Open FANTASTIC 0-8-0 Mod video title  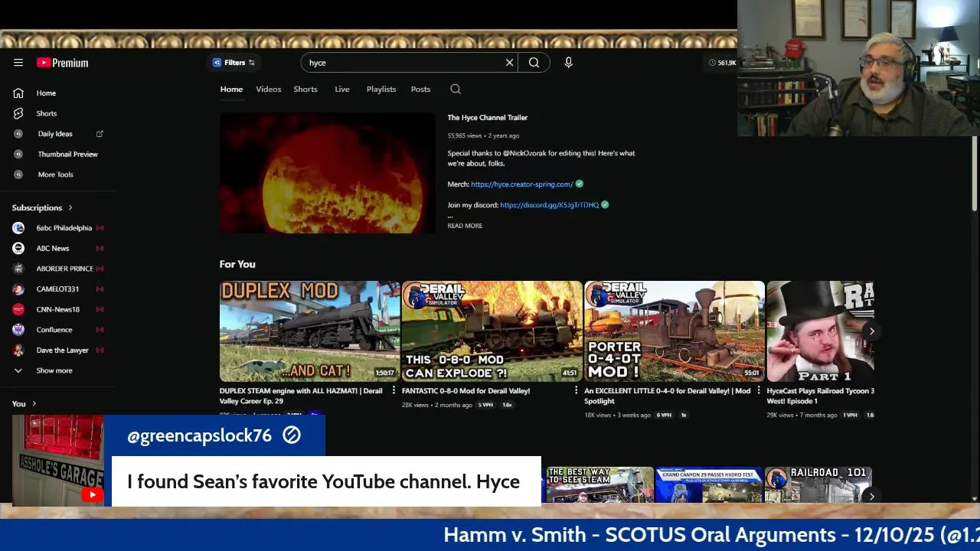[x=465, y=391]
